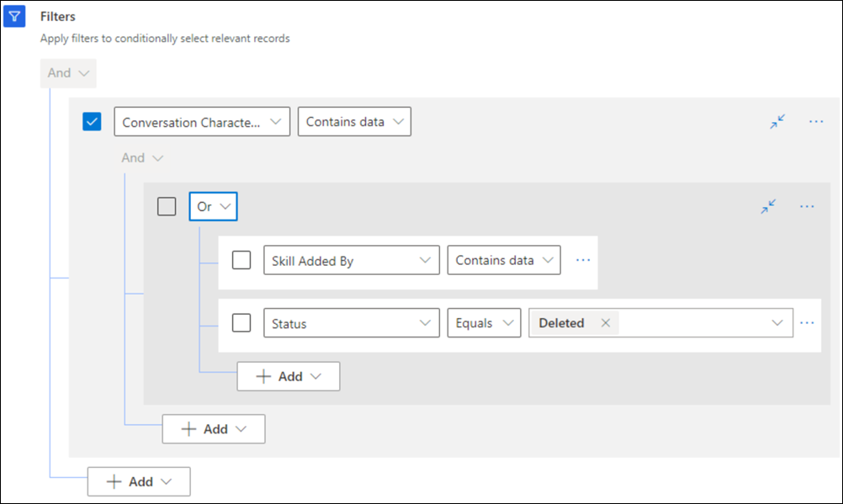
Task: Change the Equals operator dropdown
Action: coord(483,323)
